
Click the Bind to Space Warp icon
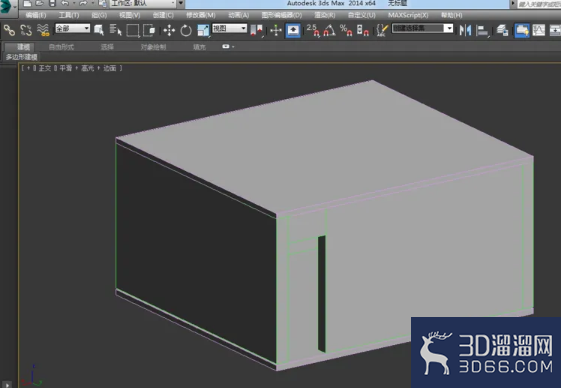tap(43, 30)
